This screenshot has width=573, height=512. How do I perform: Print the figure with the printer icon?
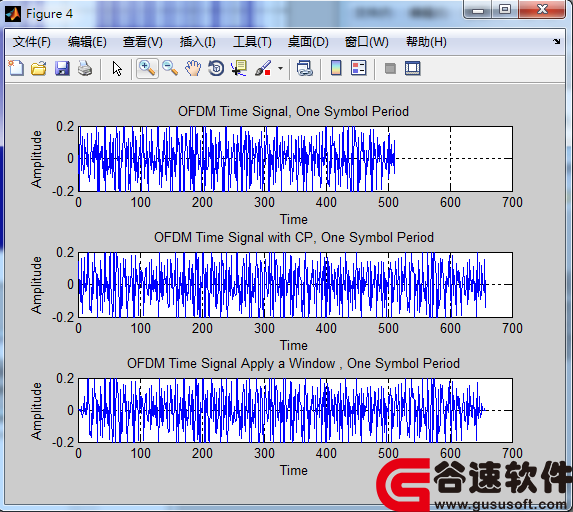click(85, 68)
